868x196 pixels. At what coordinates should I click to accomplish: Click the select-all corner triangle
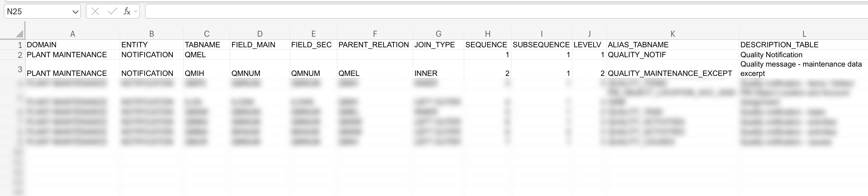click(20, 34)
